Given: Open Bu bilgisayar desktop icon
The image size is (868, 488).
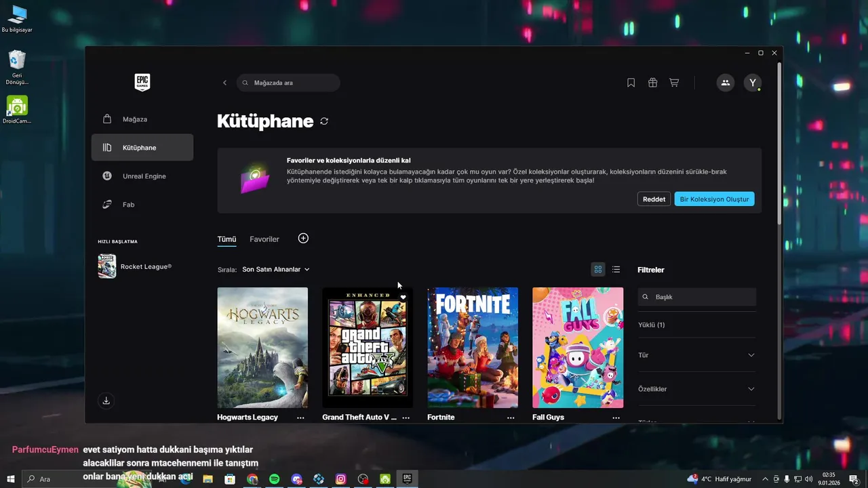Looking at the screenshot, I should [17, 19].
